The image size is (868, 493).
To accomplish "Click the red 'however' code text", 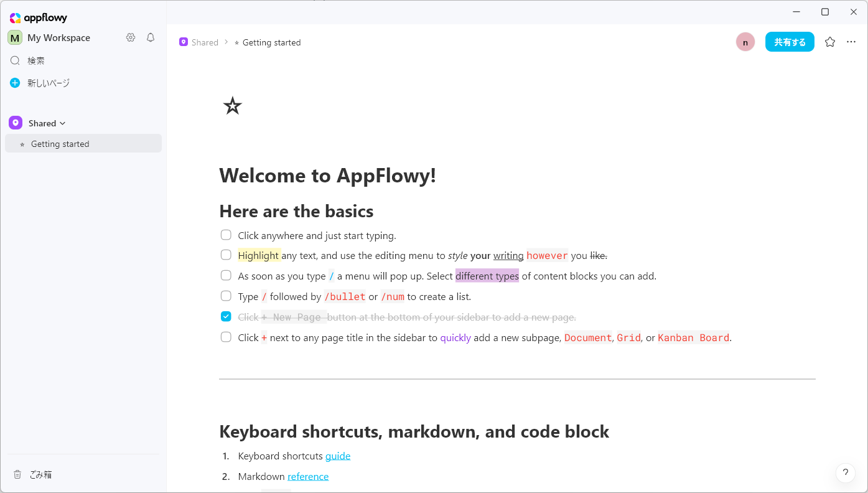I will [547, 255].
